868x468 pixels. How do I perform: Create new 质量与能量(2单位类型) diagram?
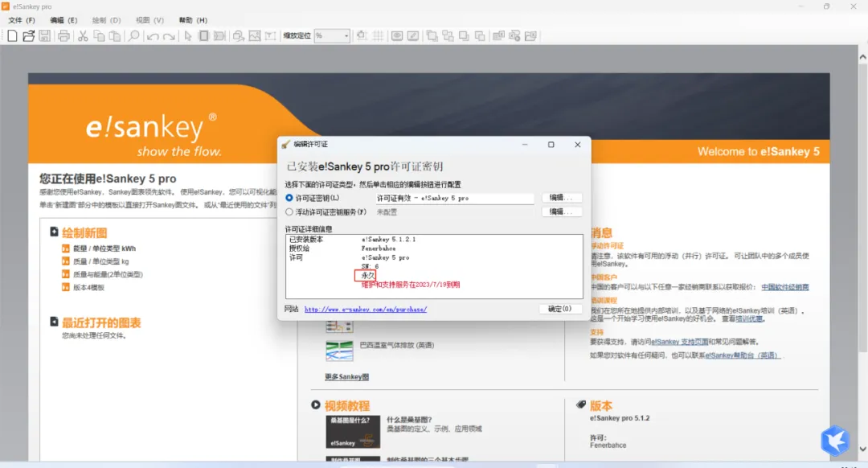coord(108,274)
